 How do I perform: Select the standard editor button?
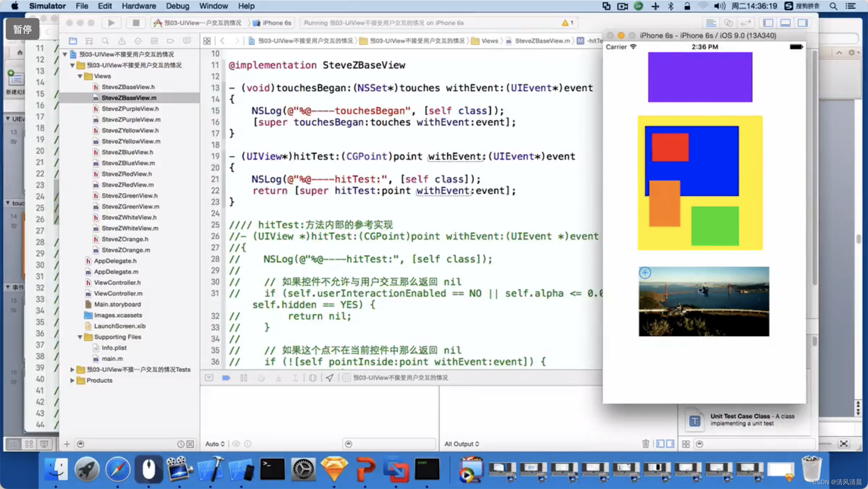coord(711,23)
